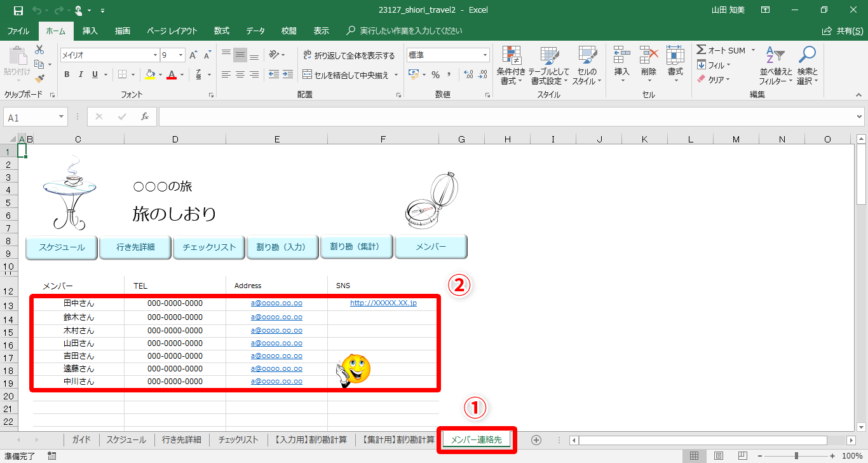Image resolution: width=868 pixels, height=463 pixels.
Task: Open the orientation text rotation tool
Action: 274,55
